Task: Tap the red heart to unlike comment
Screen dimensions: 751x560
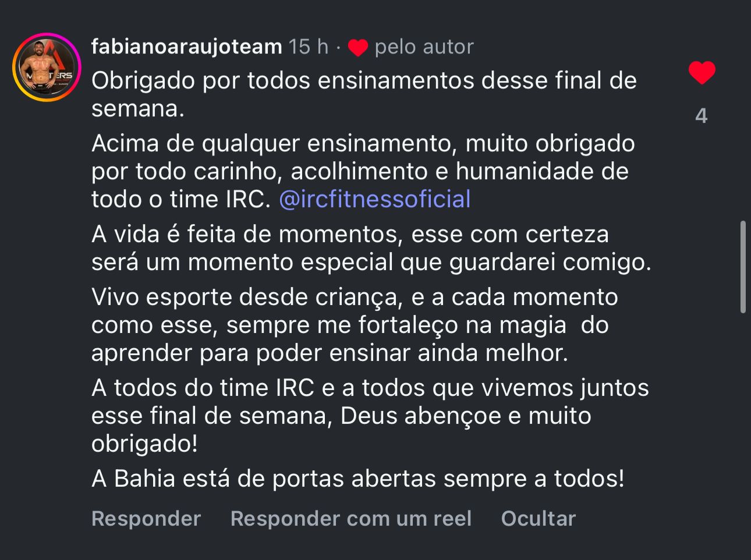Action: 702,73
